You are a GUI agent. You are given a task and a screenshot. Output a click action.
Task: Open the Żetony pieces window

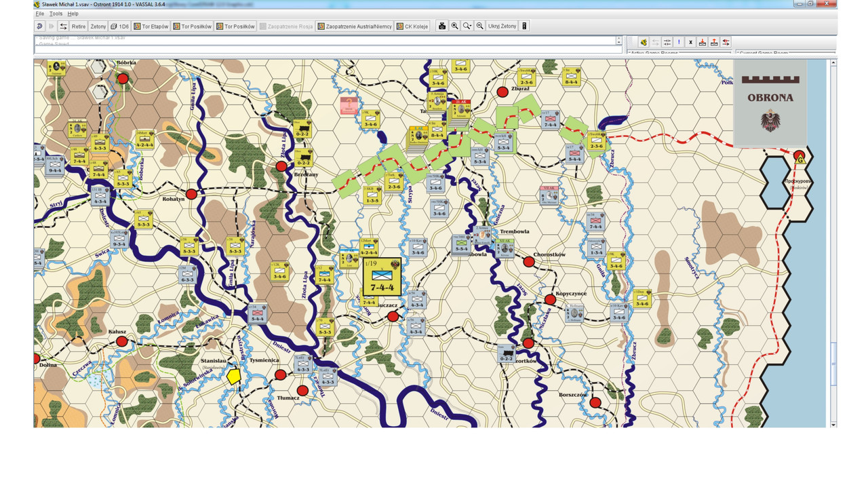(x=98, y=26)
